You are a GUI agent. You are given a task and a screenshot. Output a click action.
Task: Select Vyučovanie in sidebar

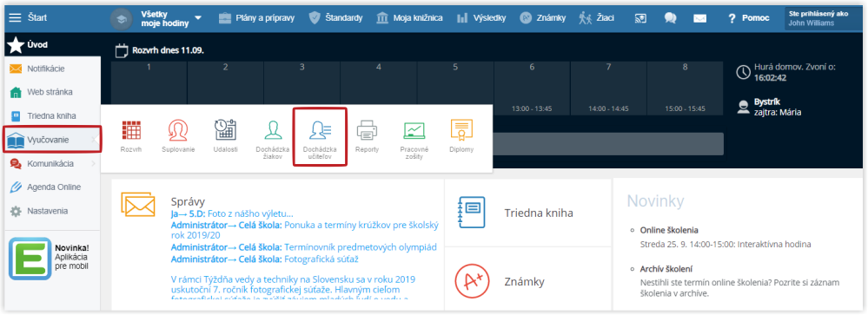click(x=53, y=140)
